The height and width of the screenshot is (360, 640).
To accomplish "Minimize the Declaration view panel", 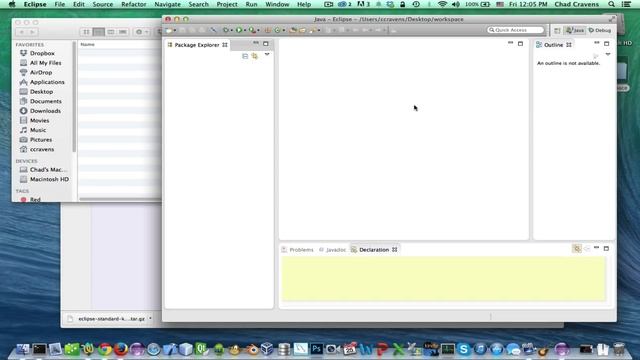I will pyautogui.click(x=596, y=248).
